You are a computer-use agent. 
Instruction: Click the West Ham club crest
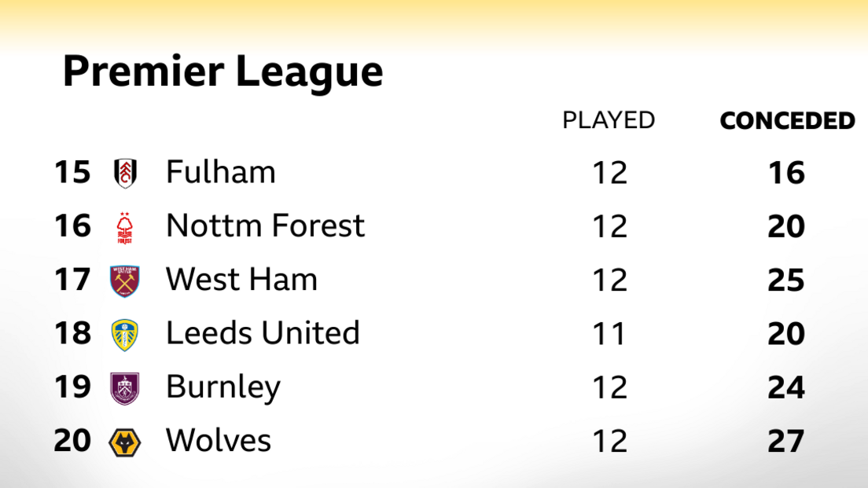[x=125, y=281]
